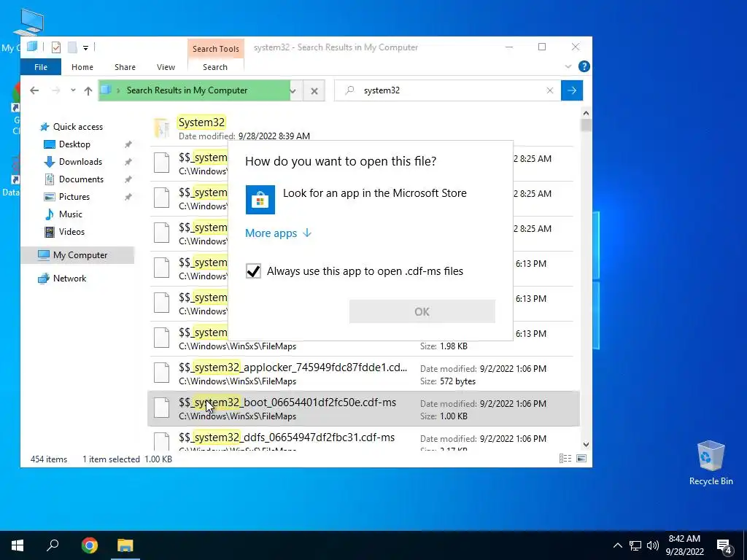Expand the address bar history dropdown
747x560 pixels.
(x=293, y=90)
